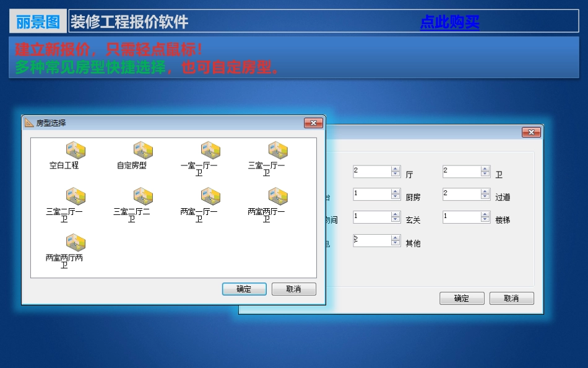The width and height of the screenshot is (588, 368).
Task: Click the 丽景图 logo button
Action: coord(38,22)
